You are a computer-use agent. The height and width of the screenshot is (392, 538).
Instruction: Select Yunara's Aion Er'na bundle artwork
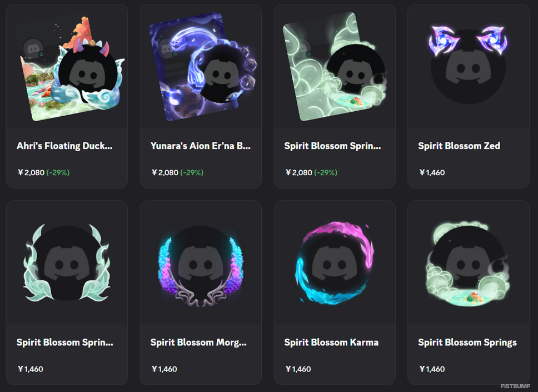coord(203,66)
